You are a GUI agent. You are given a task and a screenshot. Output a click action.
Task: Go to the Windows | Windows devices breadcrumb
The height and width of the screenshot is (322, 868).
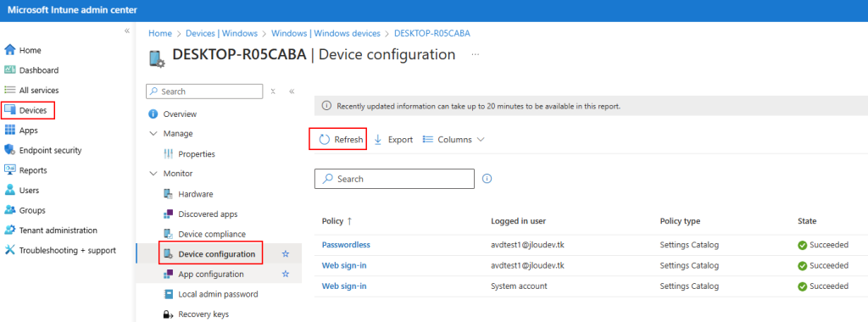pyautogui.click(x=325, y=33)
